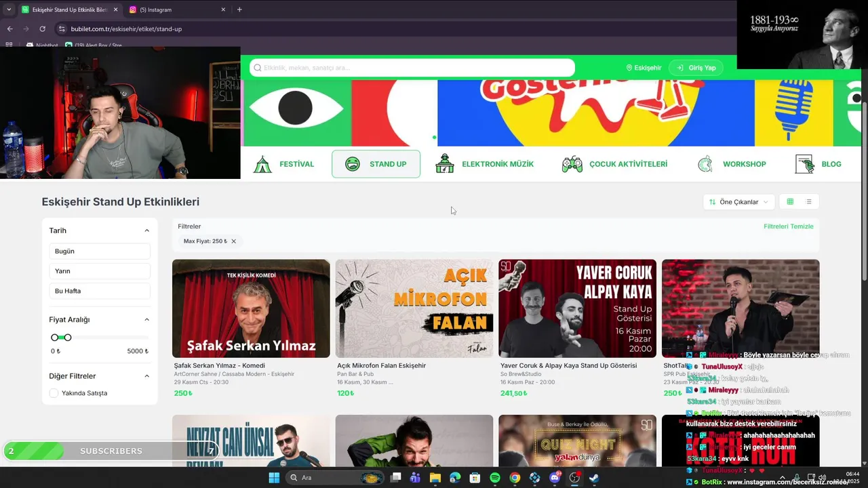868x488 pixels.
Task: Collapse the Diğer Filtreler section
Action: [146, 376]
